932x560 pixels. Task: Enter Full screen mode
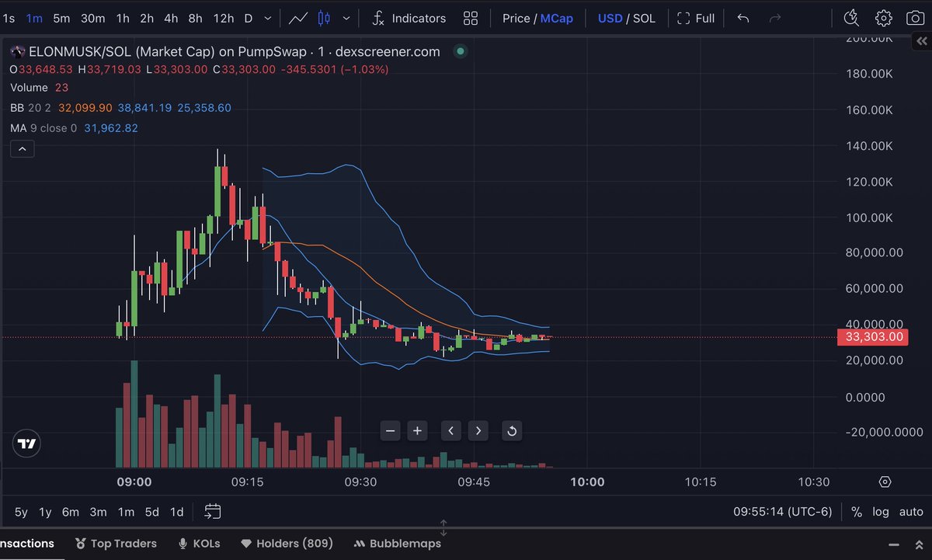696,18
